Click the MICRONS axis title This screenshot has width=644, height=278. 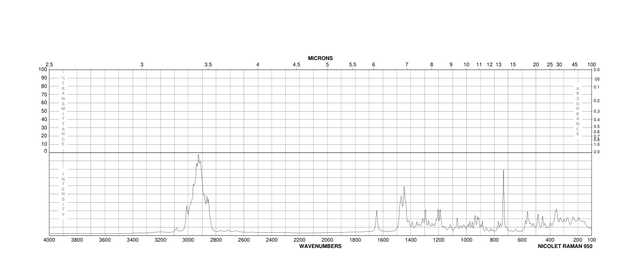click(x=320, y=58)
